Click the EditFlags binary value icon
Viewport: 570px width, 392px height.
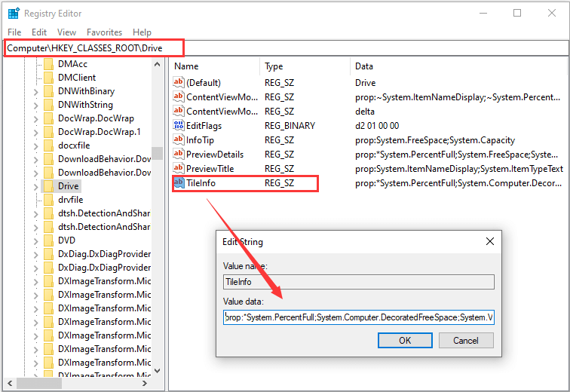[179, 125]
